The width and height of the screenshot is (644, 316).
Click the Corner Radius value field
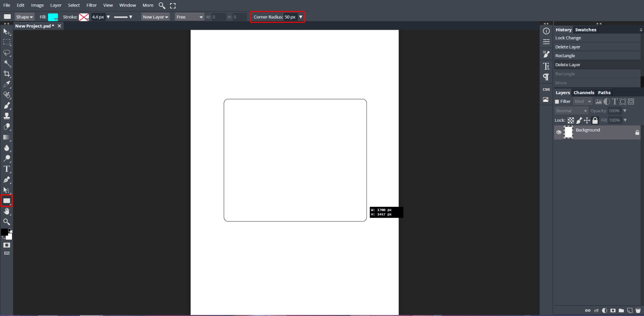click(x=290, y=17)
